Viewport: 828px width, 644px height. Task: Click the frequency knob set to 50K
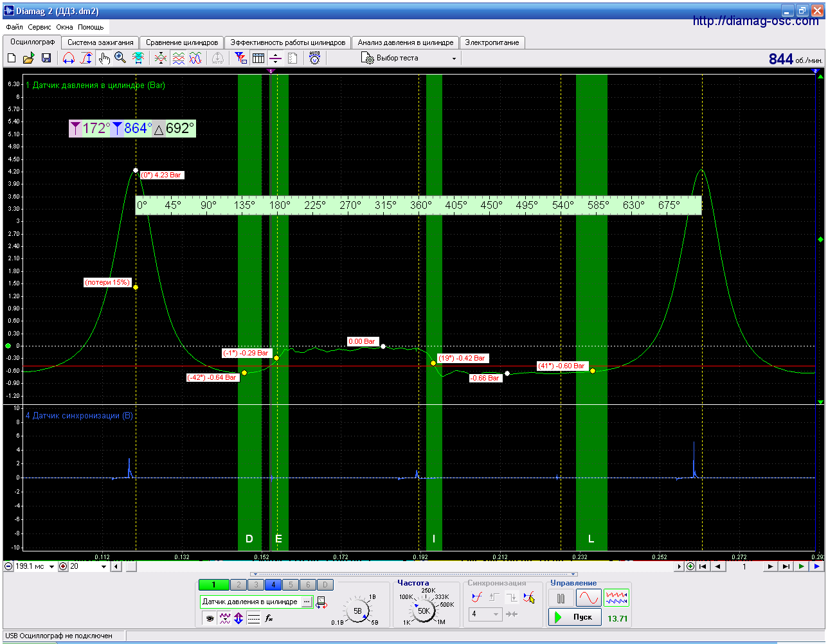pos(424,611)
